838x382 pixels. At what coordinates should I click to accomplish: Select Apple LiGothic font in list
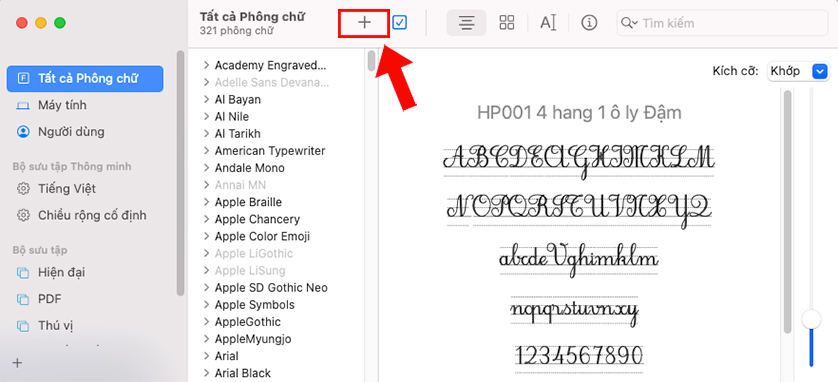click(254, 253)
